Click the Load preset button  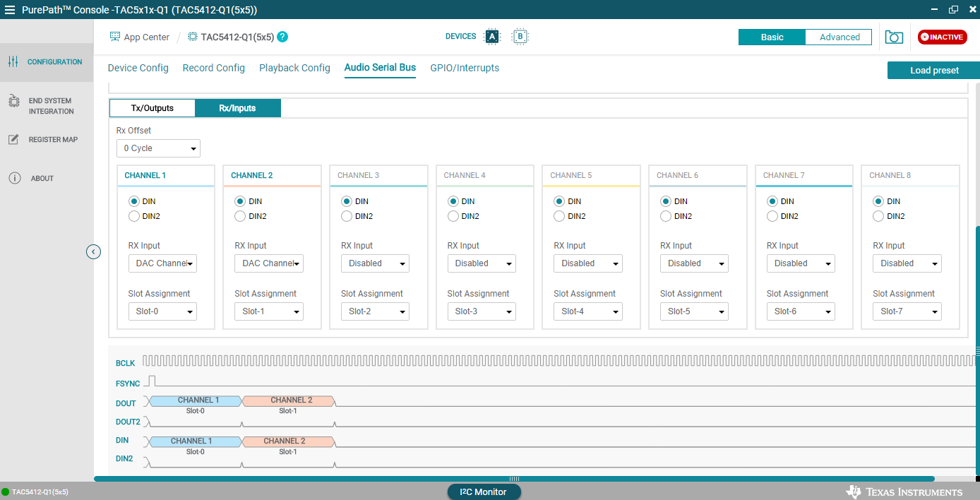coord(933,71)
